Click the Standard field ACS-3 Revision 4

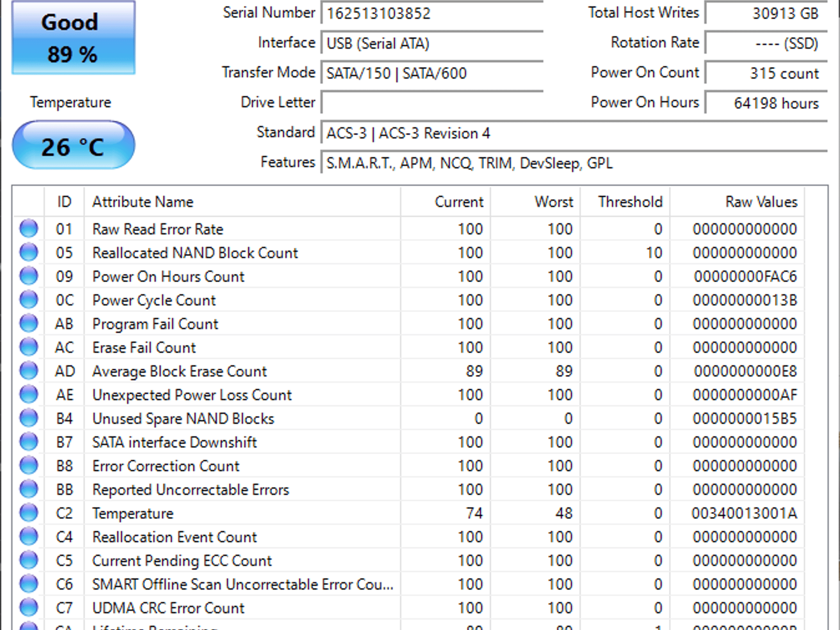tap(574, 133)
